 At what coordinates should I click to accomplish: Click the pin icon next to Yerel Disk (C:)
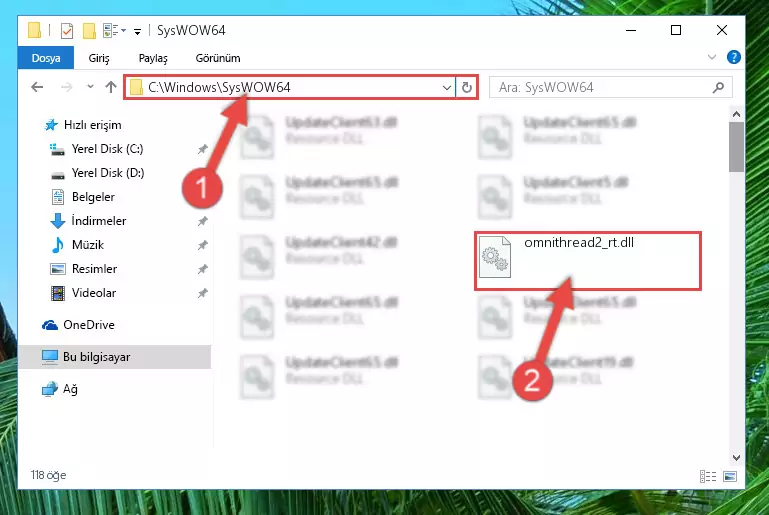[203, 149]
